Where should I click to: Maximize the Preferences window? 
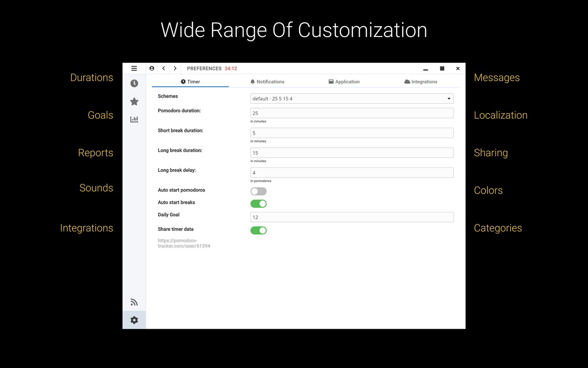pyautogui.click(x=442, y=68)
